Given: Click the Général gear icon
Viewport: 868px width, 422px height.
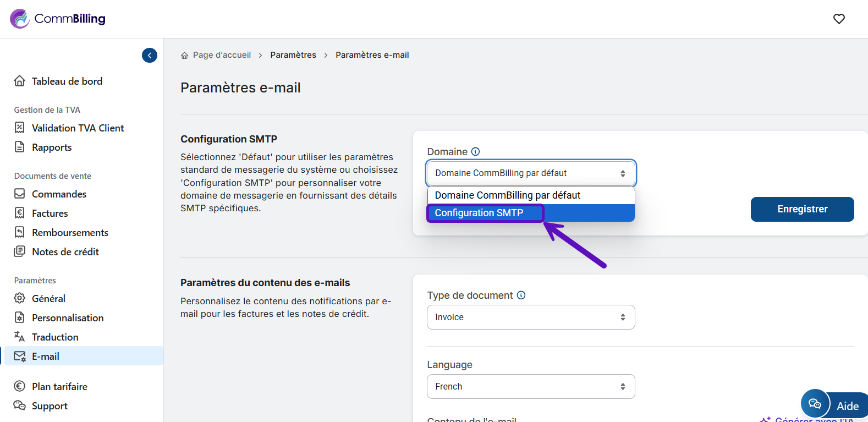Looking at the screenshot, I should point(20,298).
